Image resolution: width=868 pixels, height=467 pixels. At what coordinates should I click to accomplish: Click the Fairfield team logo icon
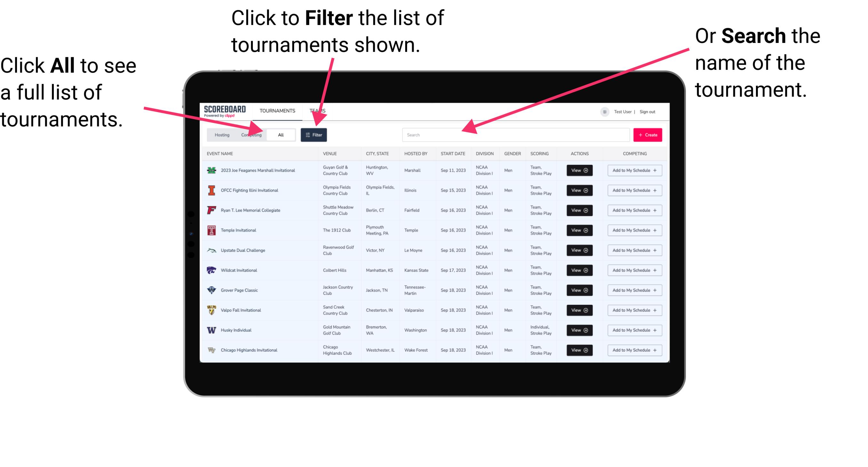[211, 210]
